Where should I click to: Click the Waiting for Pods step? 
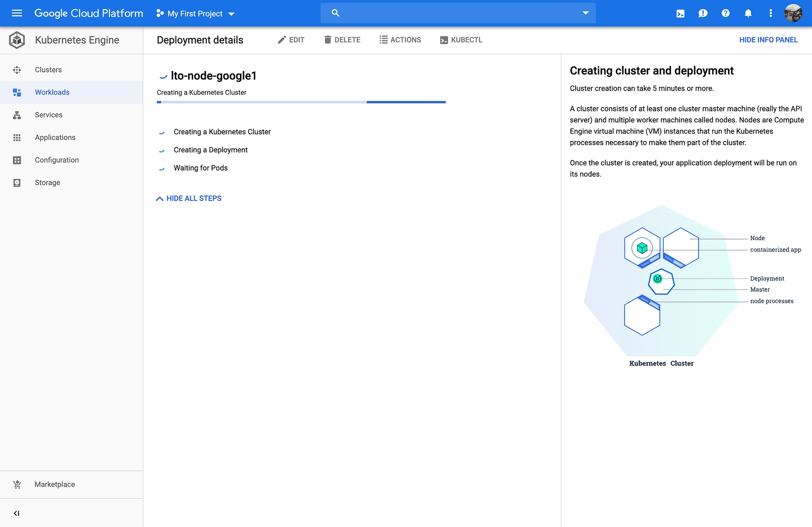click(201, 168)
